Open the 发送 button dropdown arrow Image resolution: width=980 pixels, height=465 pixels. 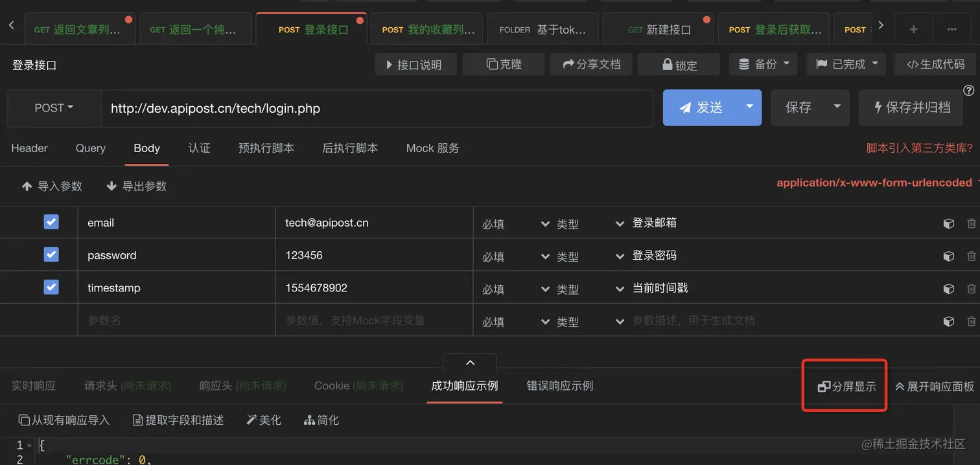click(x=751, y=108)
